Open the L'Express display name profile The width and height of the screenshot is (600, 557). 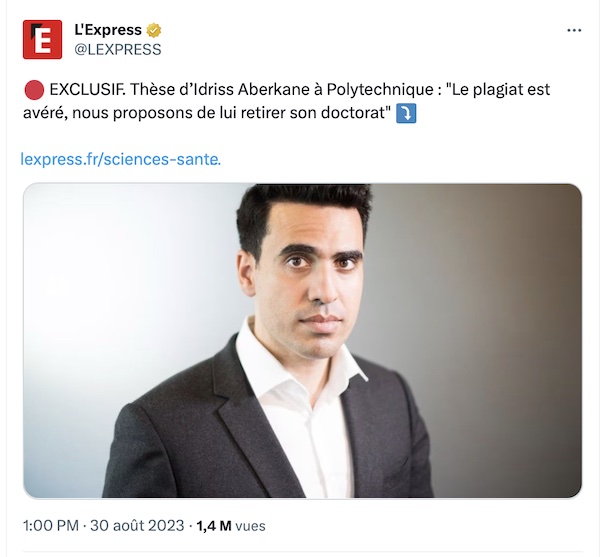[108, 30]
